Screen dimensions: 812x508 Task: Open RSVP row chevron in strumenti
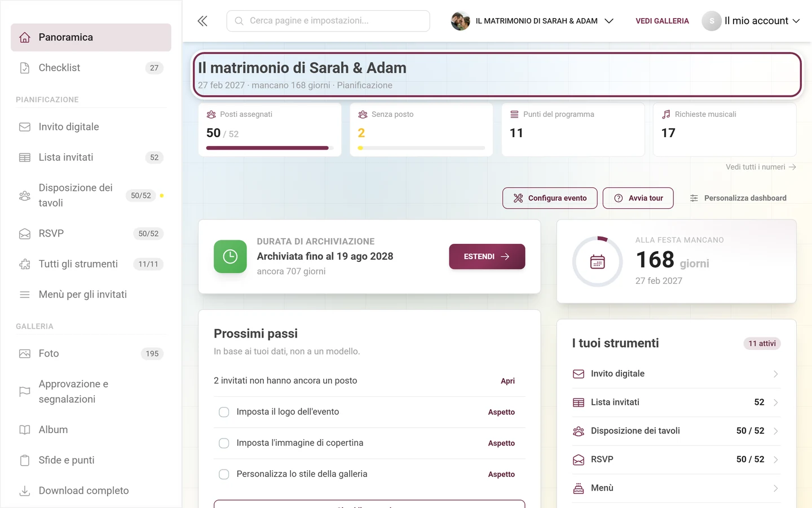pyautogui.click(x=776, y=459)
